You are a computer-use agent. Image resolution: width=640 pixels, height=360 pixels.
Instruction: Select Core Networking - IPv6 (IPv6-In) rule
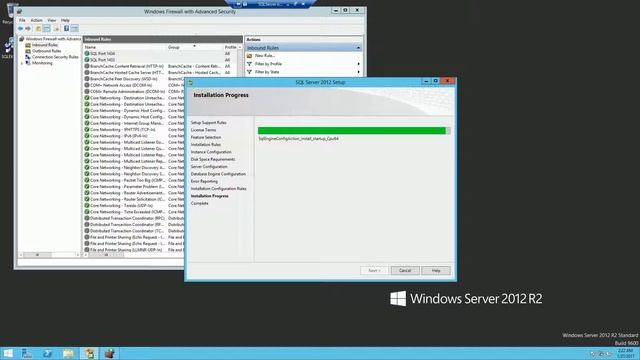[x=118, y=136]
